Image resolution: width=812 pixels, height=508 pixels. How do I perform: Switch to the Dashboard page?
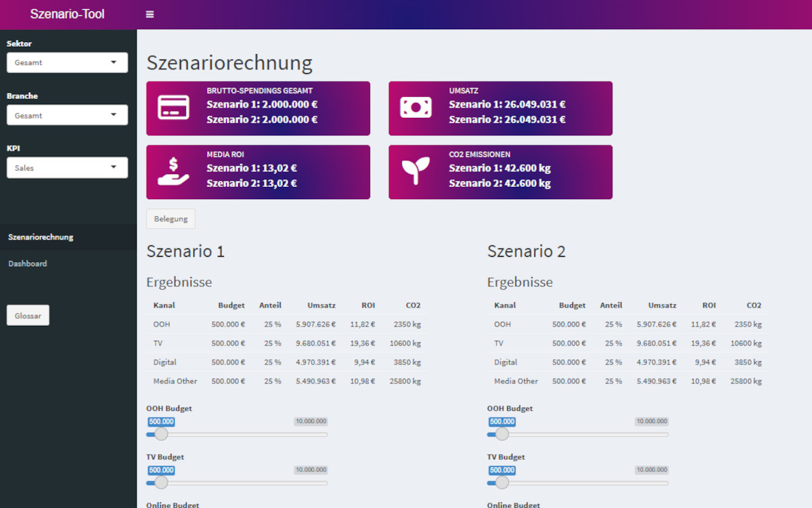click(28, 263)
